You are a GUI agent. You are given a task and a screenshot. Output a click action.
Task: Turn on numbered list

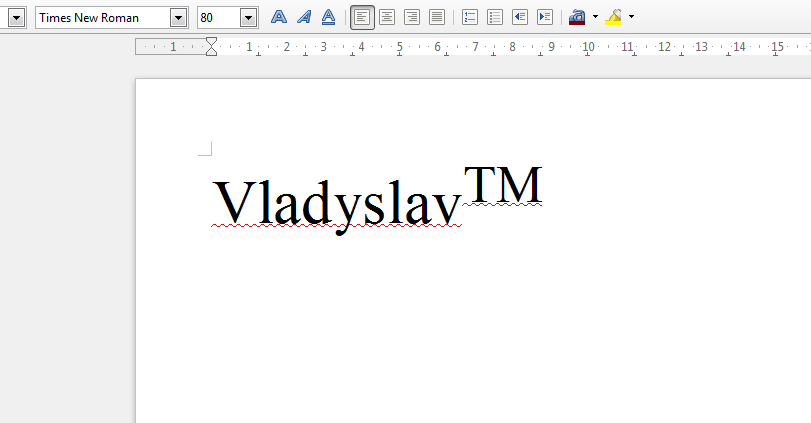(470, 17)
